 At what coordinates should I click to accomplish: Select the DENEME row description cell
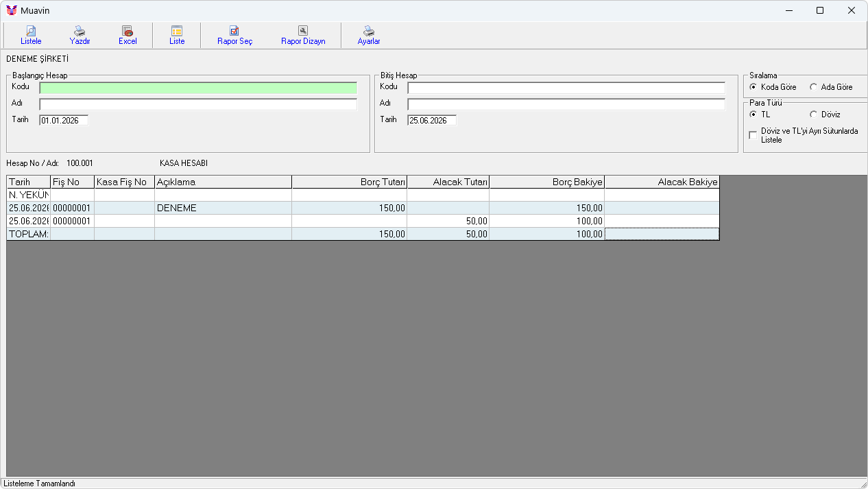coord(224,208)
